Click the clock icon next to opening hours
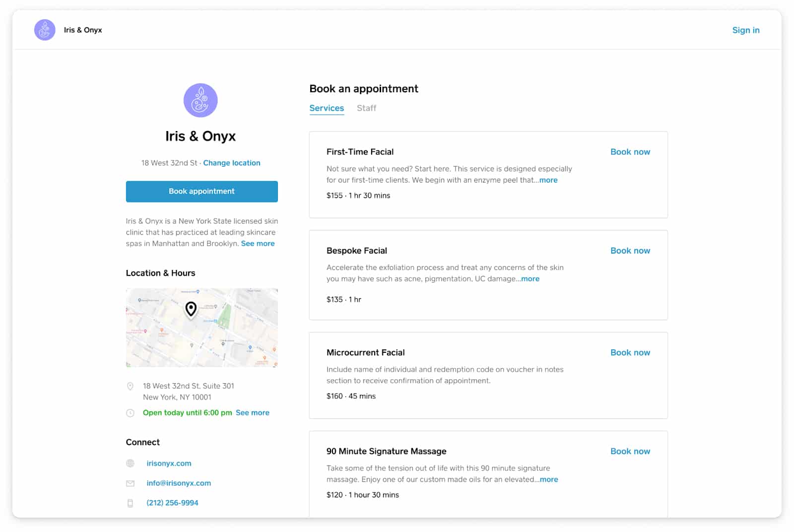Screen dimensions: 794x532 point(130,412)
